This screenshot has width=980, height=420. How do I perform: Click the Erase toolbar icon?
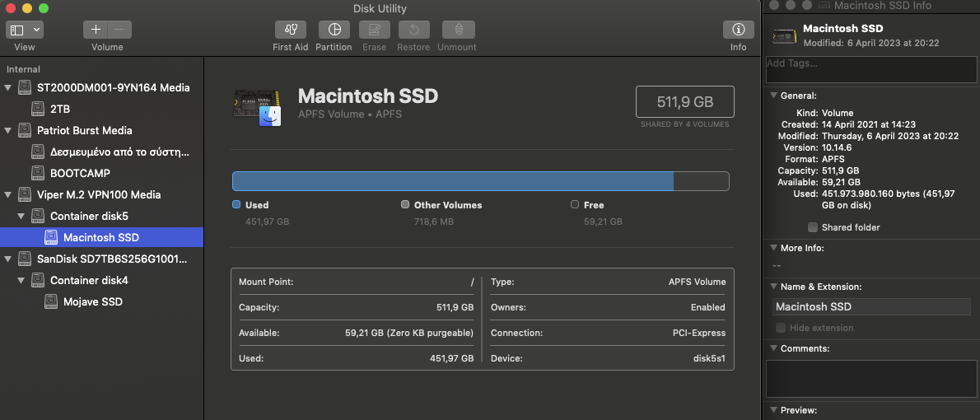click(x=375, y=30)
